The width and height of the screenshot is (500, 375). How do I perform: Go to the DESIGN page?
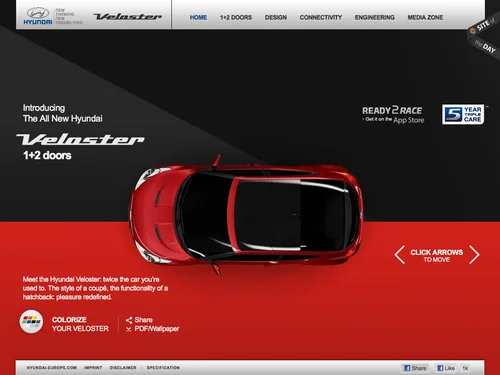point(276,17)
